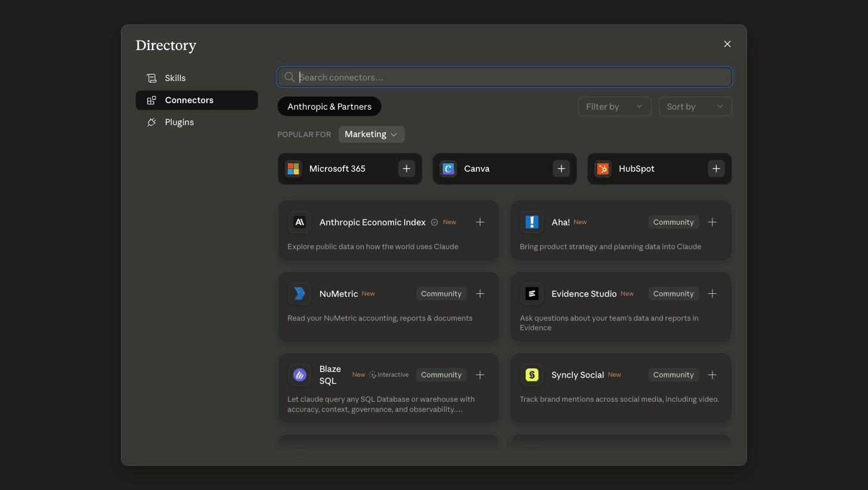Open the Anthropic Economic Index title
This screenshot has width=868, height=490.
click(373, 222)
